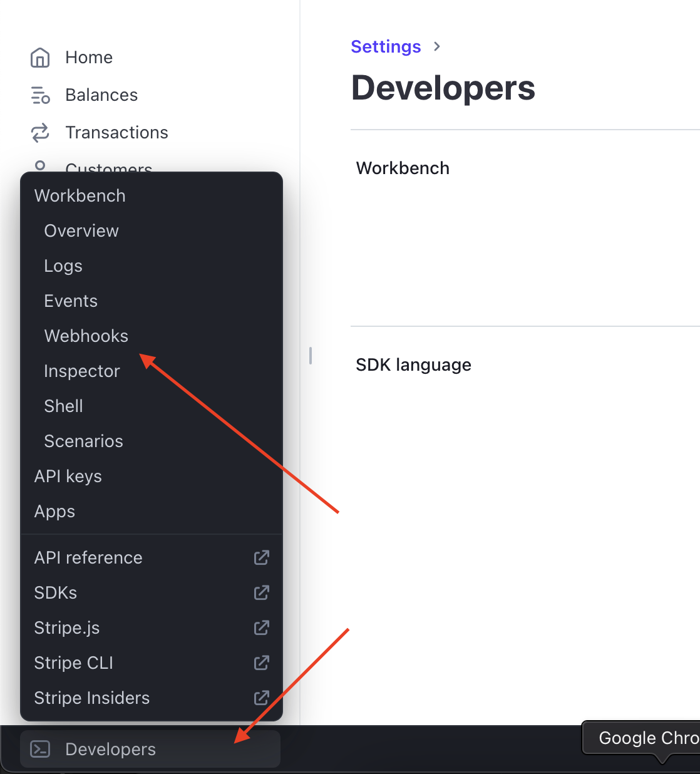Image resolution: width=700 pixels, height=774 pixels.
Task: Click the SDK language section label
Action: (x=413, y=364)
